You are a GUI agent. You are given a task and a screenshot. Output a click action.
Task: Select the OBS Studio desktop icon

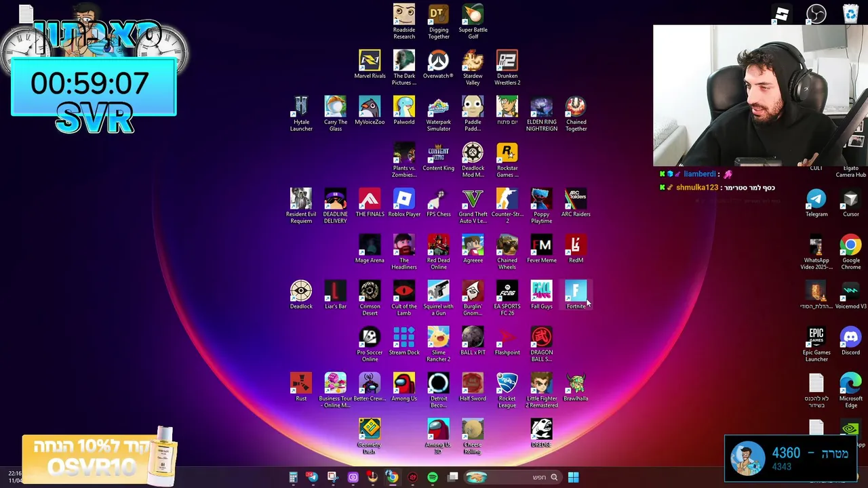816,14
